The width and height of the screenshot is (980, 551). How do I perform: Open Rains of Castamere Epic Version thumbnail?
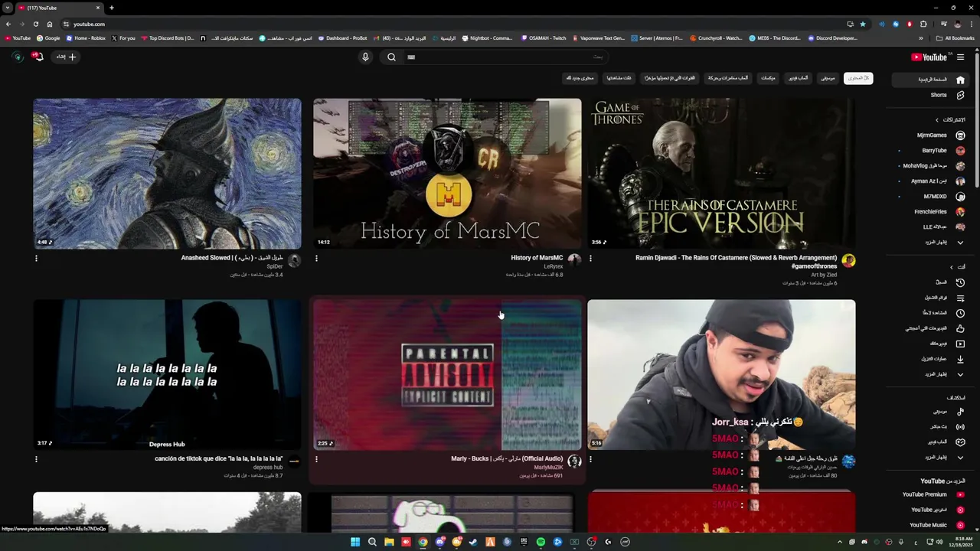(x=721, y=174)
